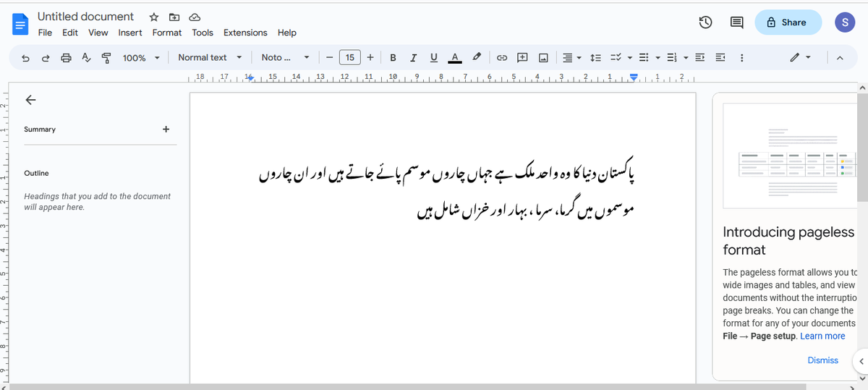
Task: Click the bulleted list icon
Action: (645, 58)
